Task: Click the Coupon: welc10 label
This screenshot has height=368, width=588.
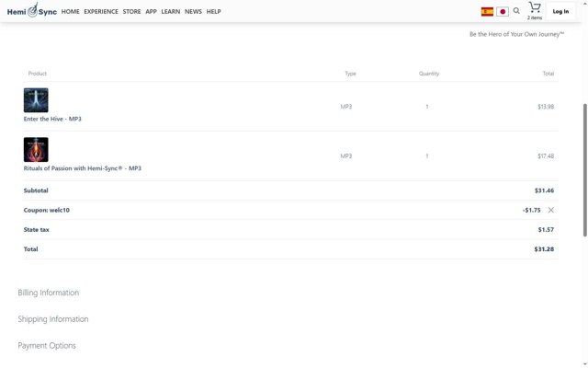Action: point(47,210)
